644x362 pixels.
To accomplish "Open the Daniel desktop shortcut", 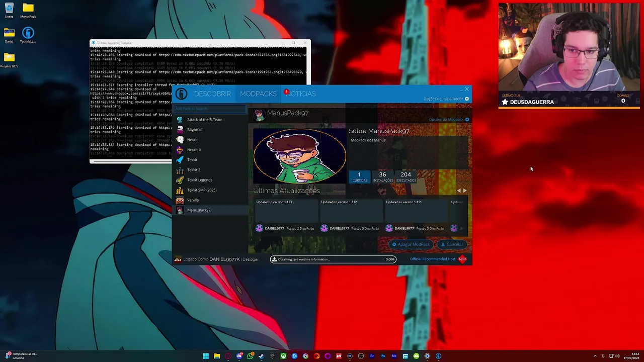I will pyautogui.click(x=9, y=35).
